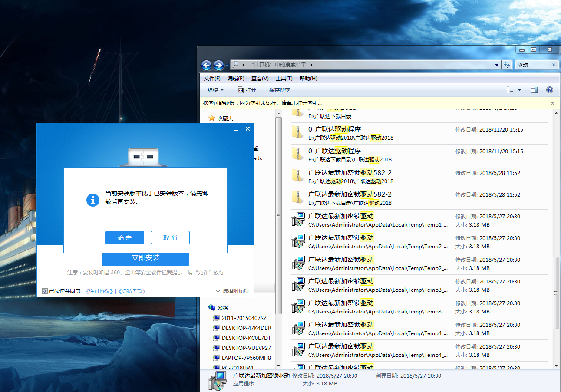Select network computer 2011-20150407SZ

click(244, 318)
